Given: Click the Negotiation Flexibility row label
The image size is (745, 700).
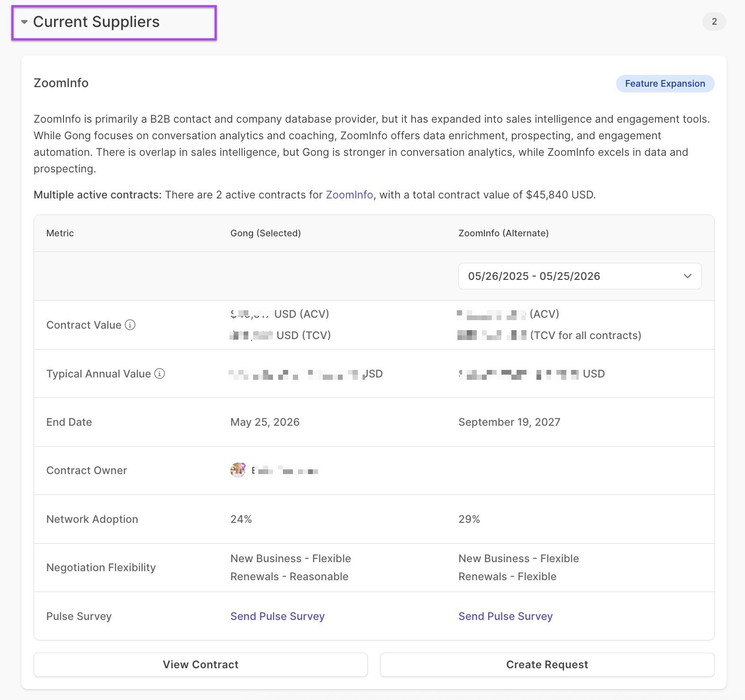Looking at the screenshot, I should [101, 567].
